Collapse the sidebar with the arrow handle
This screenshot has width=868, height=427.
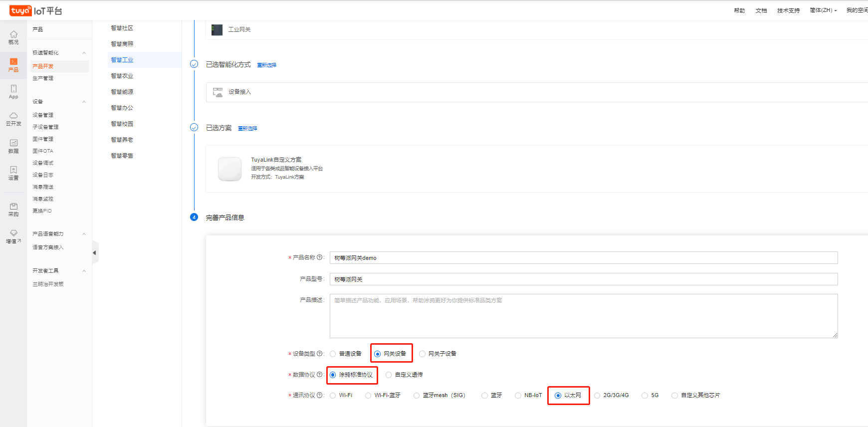[95, 253]
